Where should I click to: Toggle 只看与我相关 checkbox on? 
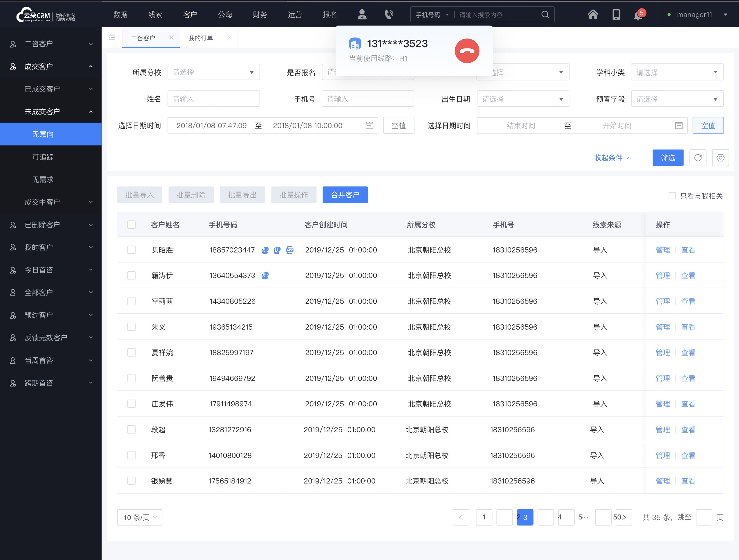(670, 195)
